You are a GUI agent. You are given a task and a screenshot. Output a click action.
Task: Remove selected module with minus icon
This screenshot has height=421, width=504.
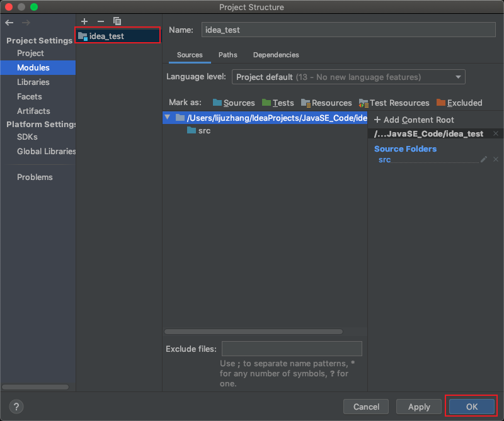pos(101,21)
